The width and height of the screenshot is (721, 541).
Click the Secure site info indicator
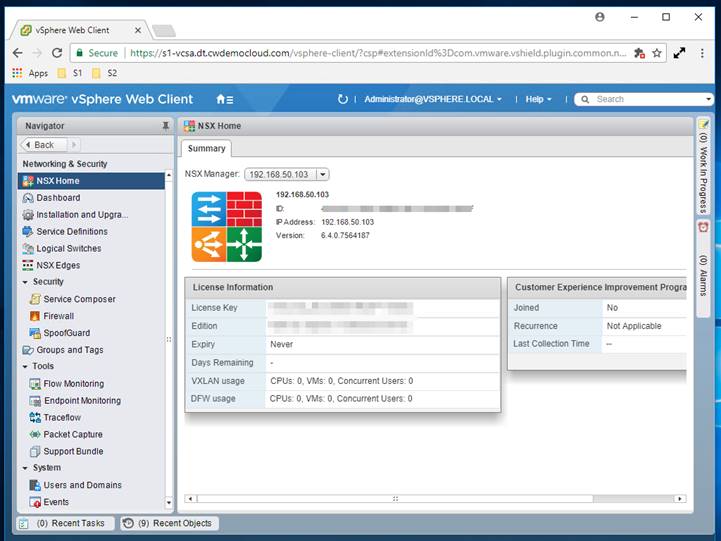coord(97,53)
